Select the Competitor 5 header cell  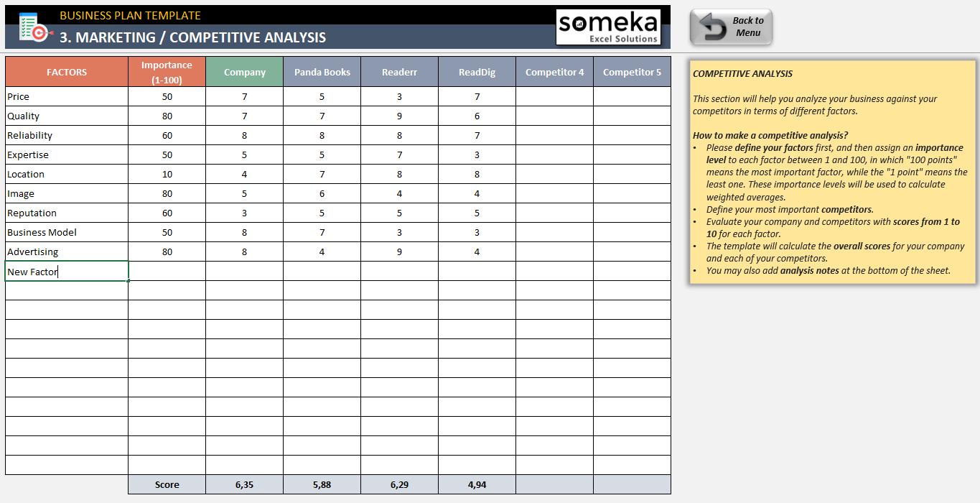click(x=632, y=72)
